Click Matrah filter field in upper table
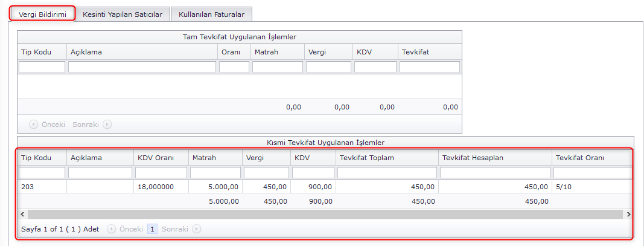The image size is (644, 246). pos(277,67)
